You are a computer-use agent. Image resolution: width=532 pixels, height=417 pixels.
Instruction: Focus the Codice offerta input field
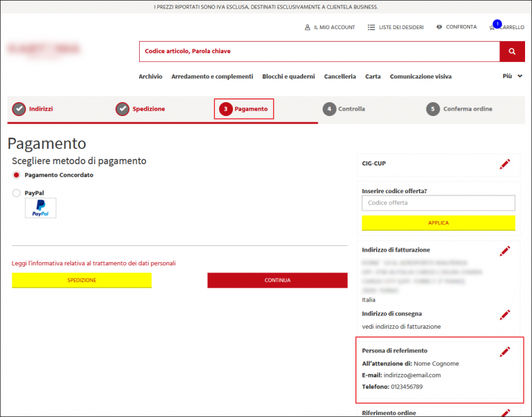(438, 203)
